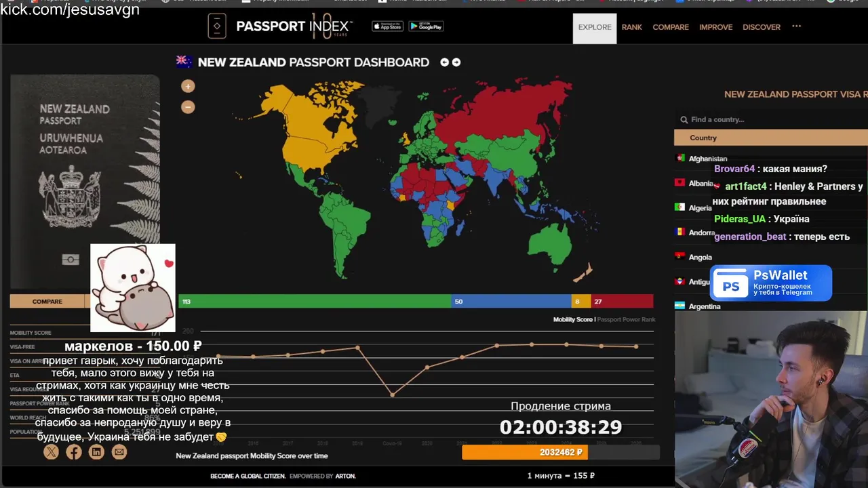Click the Arton link in the footer

[x=345, y=476]
